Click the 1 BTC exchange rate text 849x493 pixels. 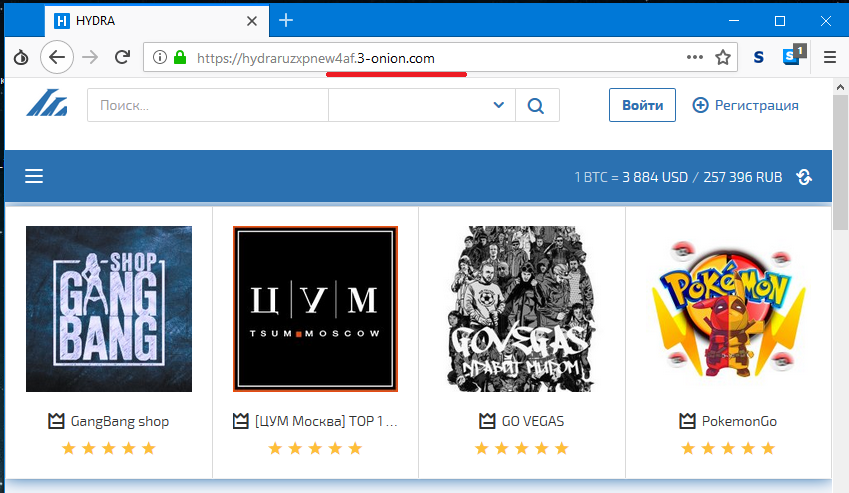678,177
